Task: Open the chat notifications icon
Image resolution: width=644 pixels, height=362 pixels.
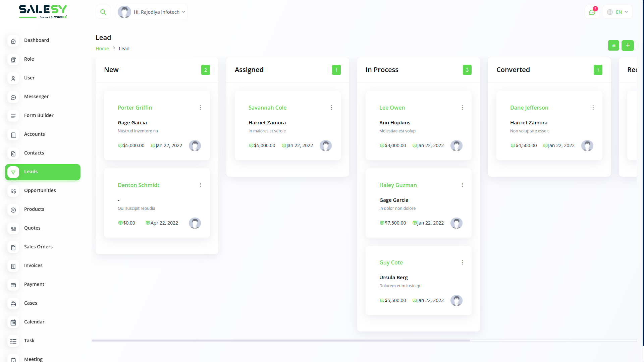Action: click(x=592, y=12)
